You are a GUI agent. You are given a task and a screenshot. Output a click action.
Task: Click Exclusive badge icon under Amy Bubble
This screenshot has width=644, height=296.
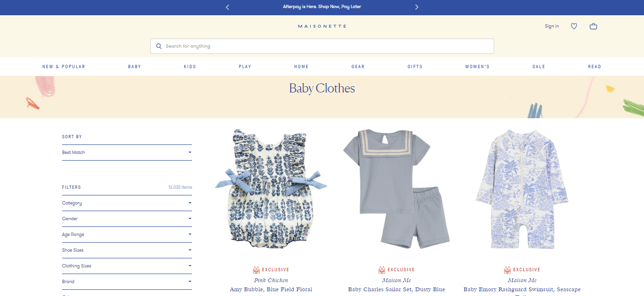256,270
